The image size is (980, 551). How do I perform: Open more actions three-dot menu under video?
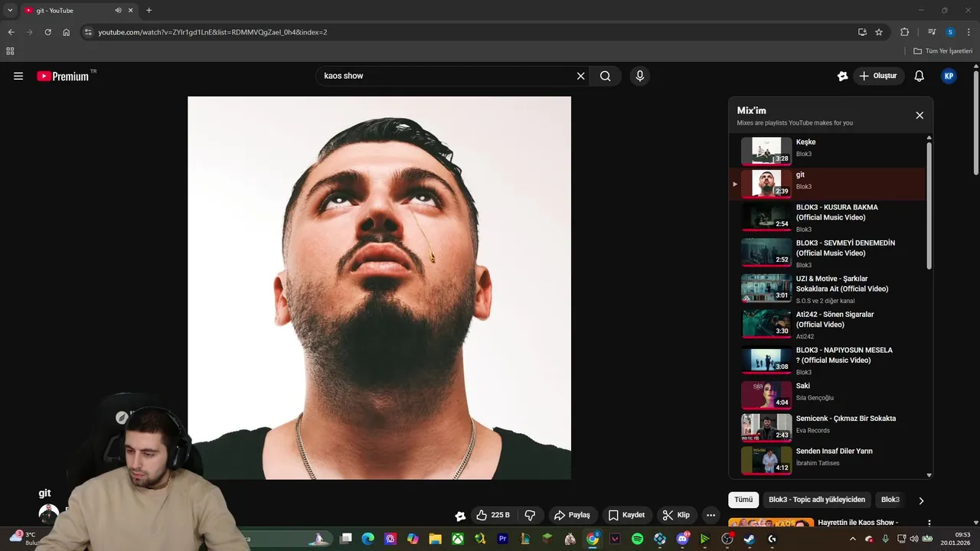pyautogui.click(x=711, y=515)
